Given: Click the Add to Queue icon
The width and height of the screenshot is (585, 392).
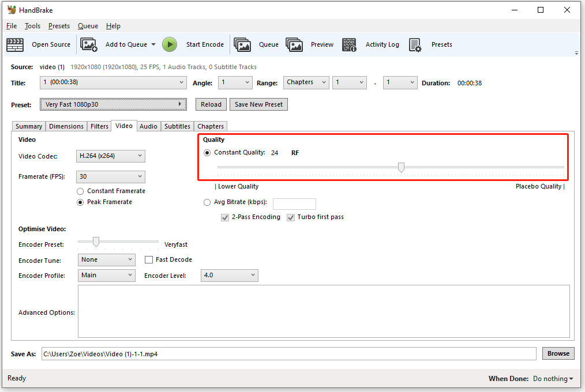Looking at the screenshot, I should tap(89, 44).
